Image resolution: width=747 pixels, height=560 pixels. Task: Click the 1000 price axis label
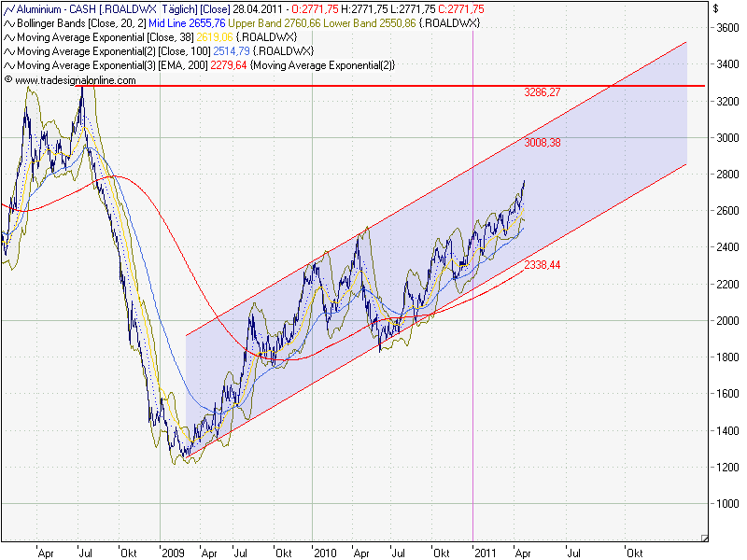click(x=727, y=503)
